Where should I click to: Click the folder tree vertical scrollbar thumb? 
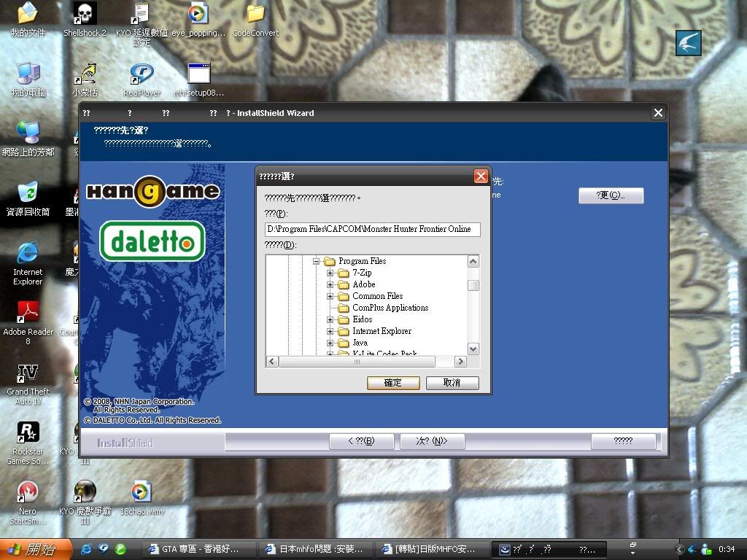(x=473, y=285)
